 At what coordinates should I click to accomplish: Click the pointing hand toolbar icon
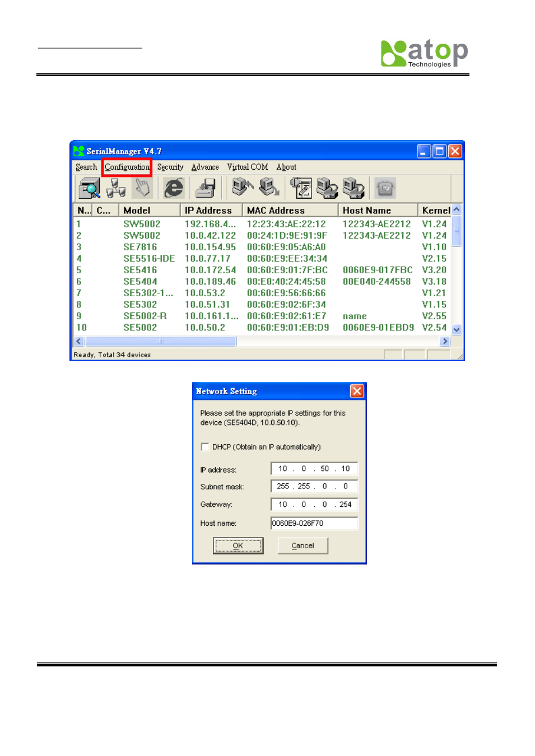[x=142, y=188]
